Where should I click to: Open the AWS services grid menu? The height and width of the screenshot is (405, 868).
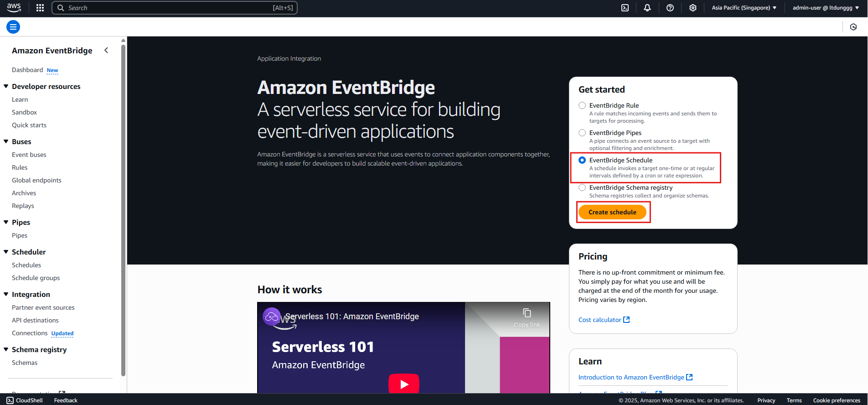tap(40, 8)
